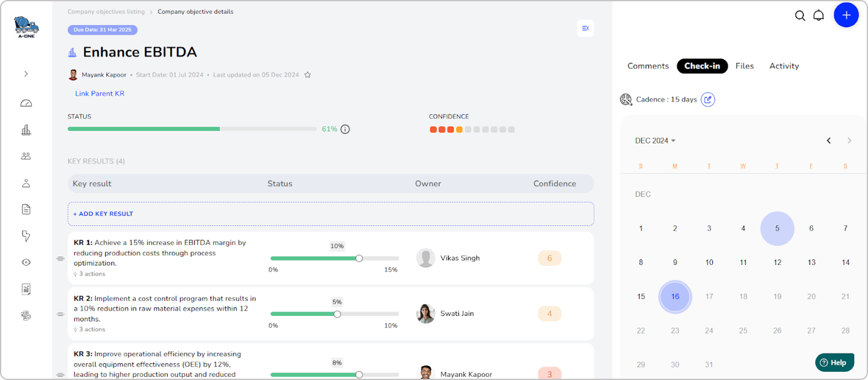Open the eye icon in sidebar
Image resolution: width=868 pixels, height=380 pixels.
tap(26, 262)
